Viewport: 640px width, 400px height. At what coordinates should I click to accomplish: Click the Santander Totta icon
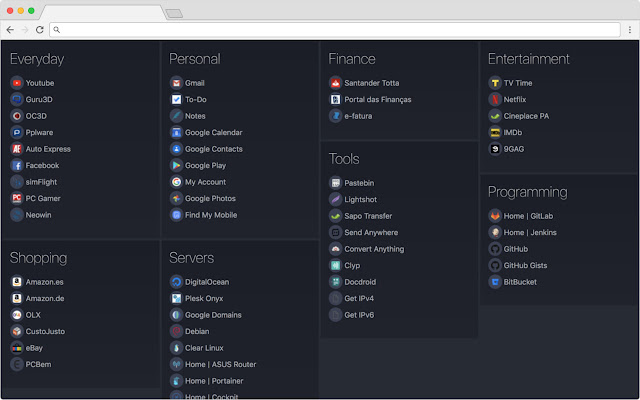(x=336, y=83)
